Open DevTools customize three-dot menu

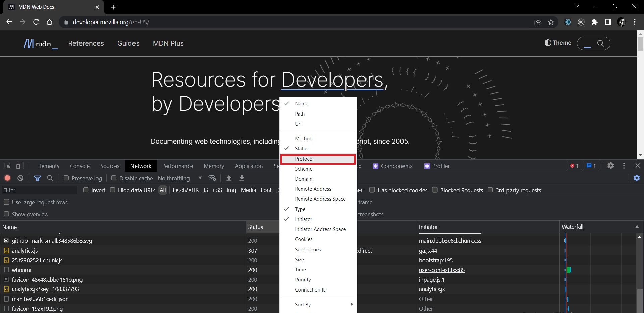[x=624, y=166]
